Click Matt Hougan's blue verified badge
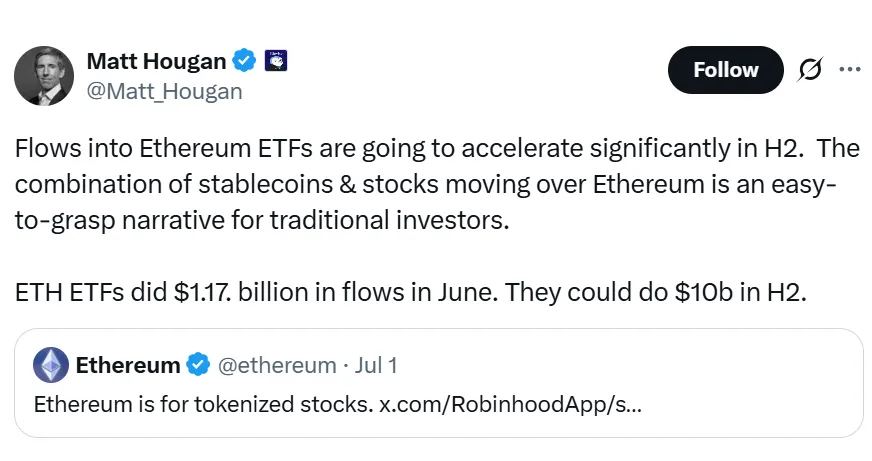Image resolution: width=872 pixels, height=461 pixels. tap(244, 61)
